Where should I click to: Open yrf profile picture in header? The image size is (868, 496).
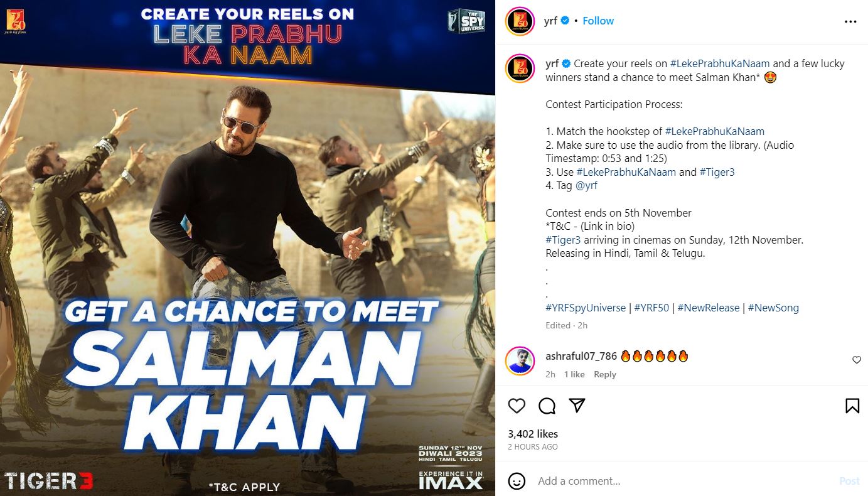[520, 21]
